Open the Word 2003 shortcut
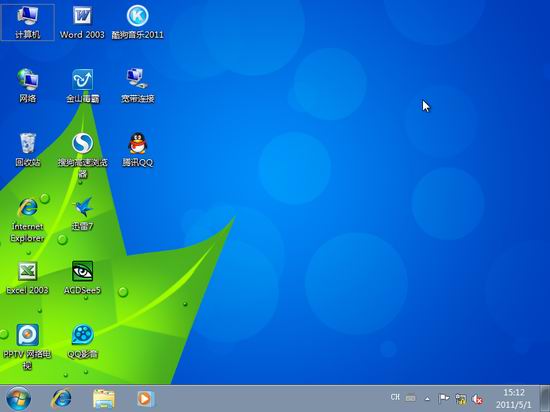Screen dimensions: 550x412 (82, 22)
